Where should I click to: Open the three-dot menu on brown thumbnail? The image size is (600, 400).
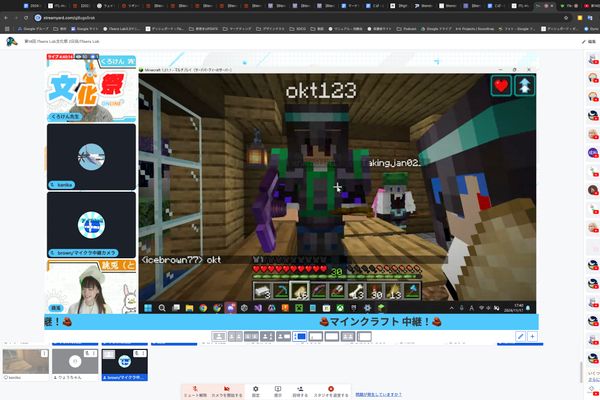pyautogui.click(x=143, y=353)
